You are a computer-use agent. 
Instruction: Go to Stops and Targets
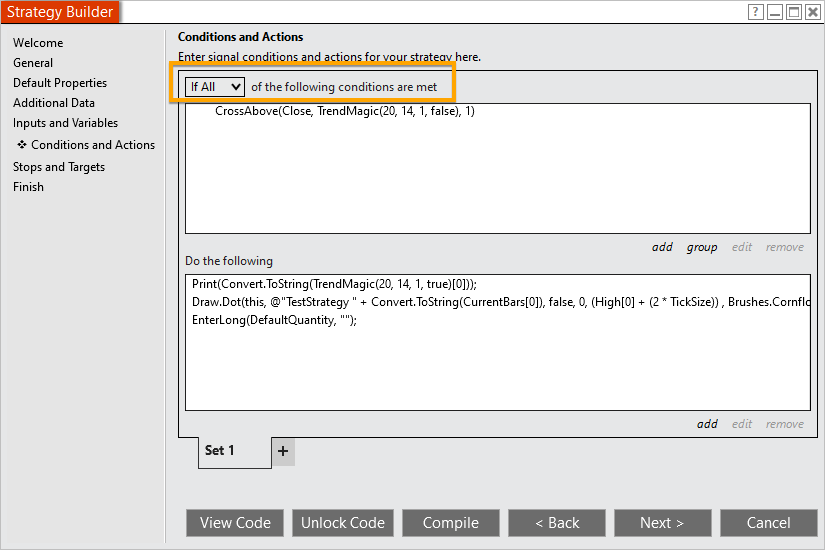pos(59,167)
